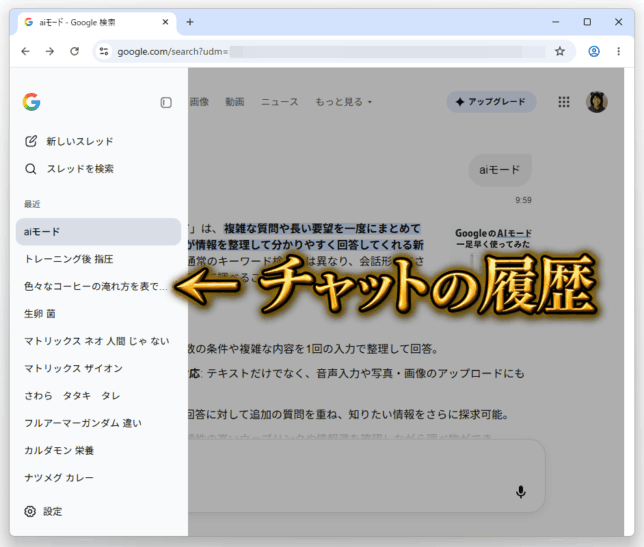644x547 pixels.
Task: Select the aiモード - Google 検索 tab
Action: click(97, 22)
